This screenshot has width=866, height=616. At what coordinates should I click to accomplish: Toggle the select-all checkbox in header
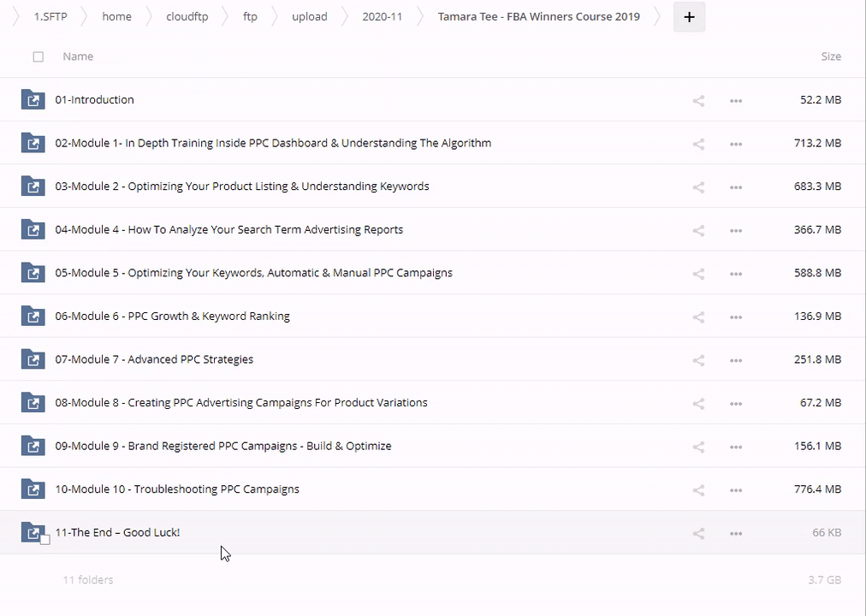click(x=38, y=56)
